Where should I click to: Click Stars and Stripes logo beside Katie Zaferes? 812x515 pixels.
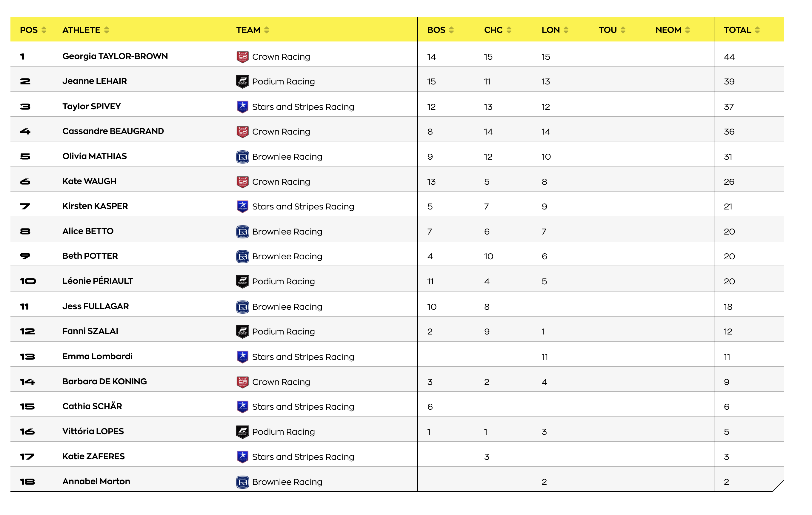click(242, 457)
